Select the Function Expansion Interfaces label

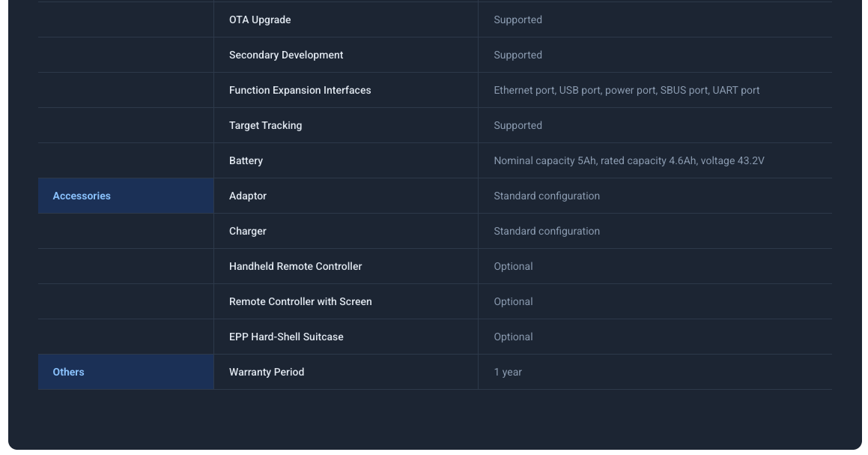coord(300,90)
